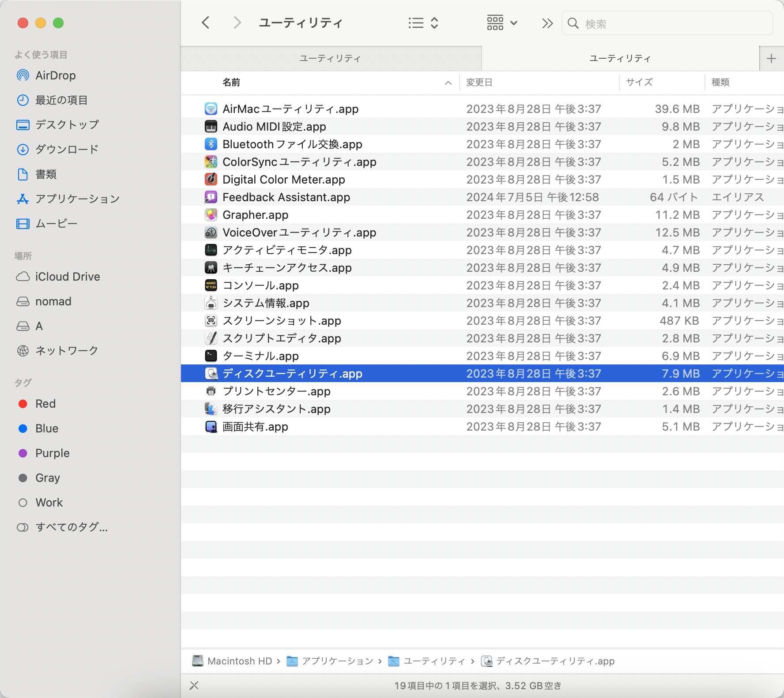
Task: Expand hidden toolbar items with the chevrons
Action: 547,23
